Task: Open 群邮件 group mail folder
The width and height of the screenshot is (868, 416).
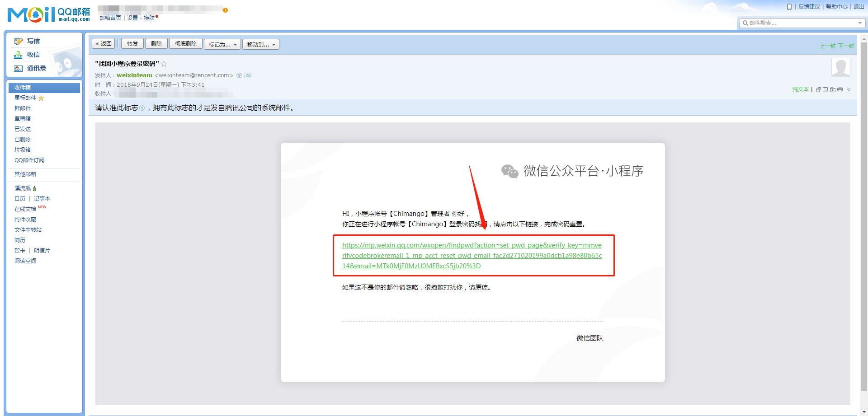Action: [x=23, y=108]
